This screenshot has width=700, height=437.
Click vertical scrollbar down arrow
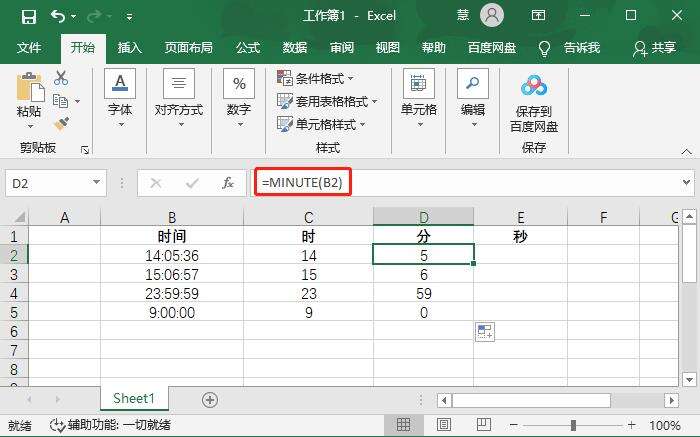[689, 380]
